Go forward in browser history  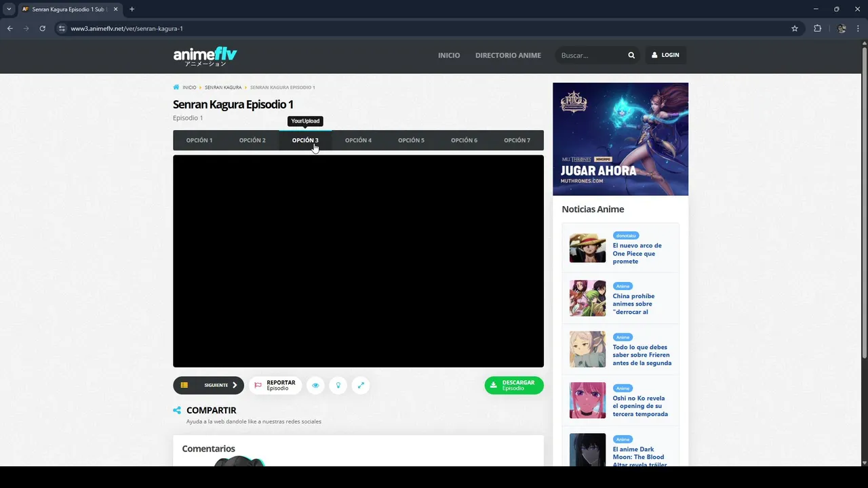(x=26, y=28)
